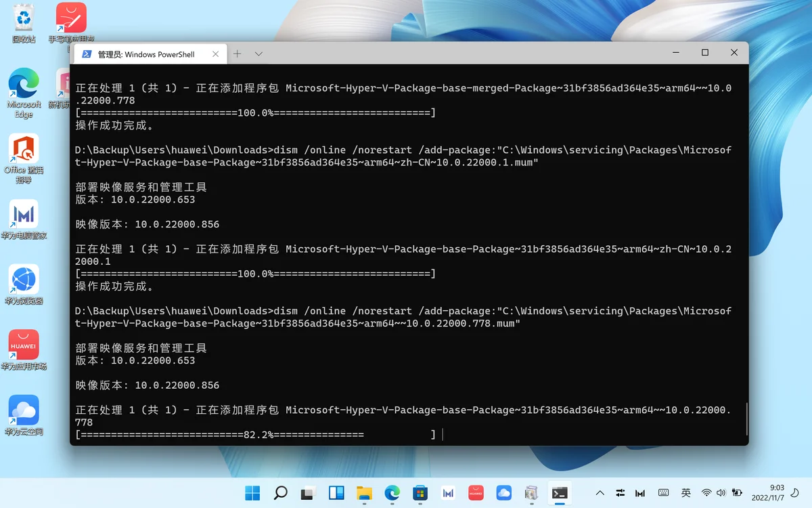
Task: Open File Explorer from the taskbar
Action: (x=364, y=493)
